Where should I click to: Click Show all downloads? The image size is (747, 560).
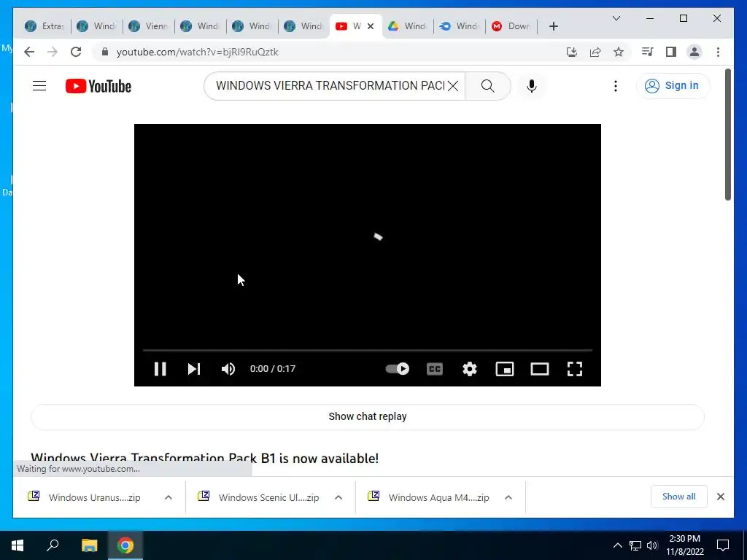[679, 497]
